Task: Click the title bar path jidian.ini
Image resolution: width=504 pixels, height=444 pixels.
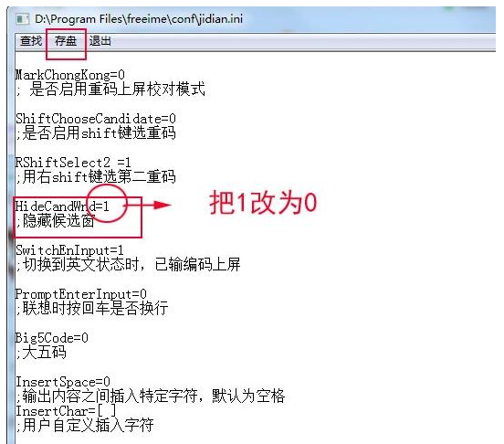Action: click(139, 19)
